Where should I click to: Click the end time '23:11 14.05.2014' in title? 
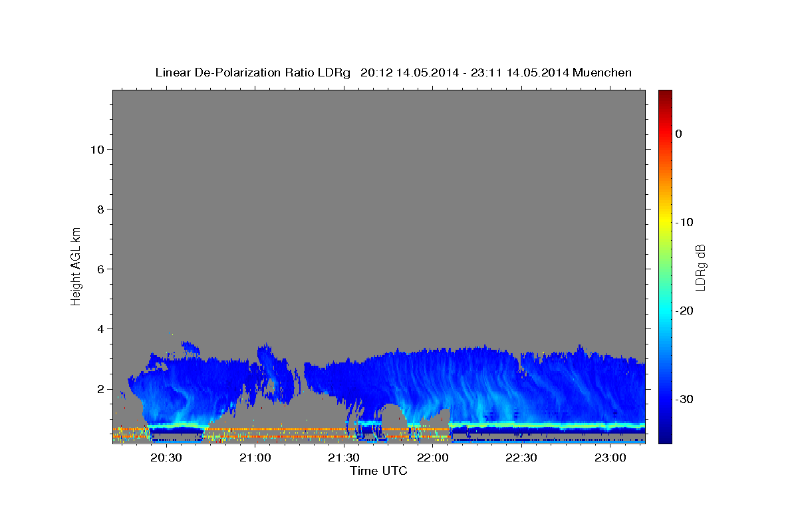coord(520,72)
